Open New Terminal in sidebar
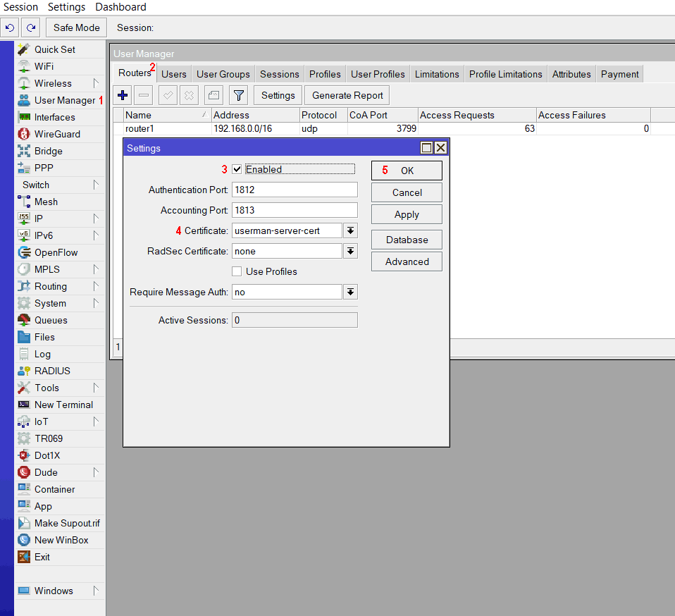675x616 pixels. 63,405
